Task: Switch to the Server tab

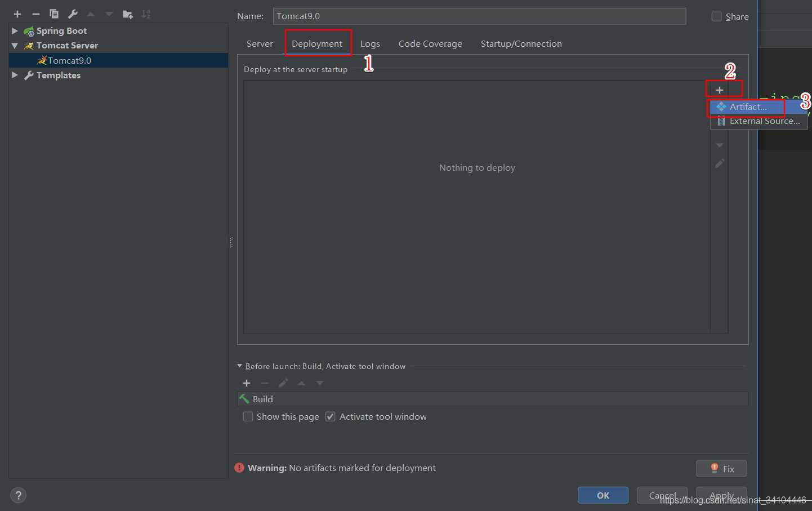Action: point(260,44)
